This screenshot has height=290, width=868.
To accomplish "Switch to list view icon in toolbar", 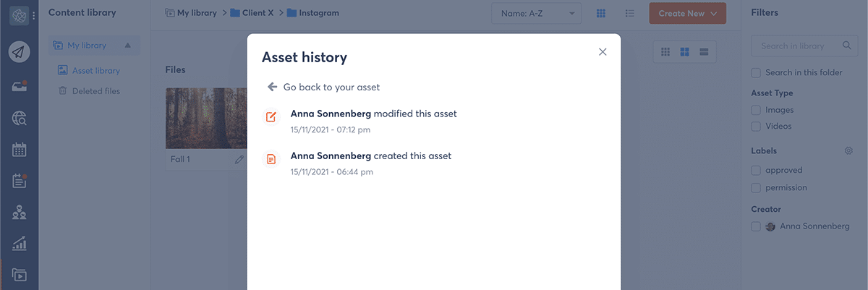I will [x=630, y=13].
